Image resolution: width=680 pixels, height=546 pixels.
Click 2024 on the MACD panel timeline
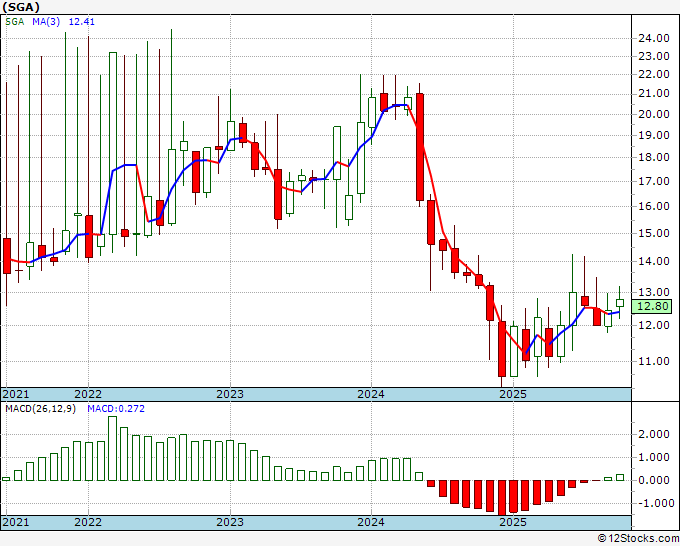pyautogui.click(x=371, y=522)
